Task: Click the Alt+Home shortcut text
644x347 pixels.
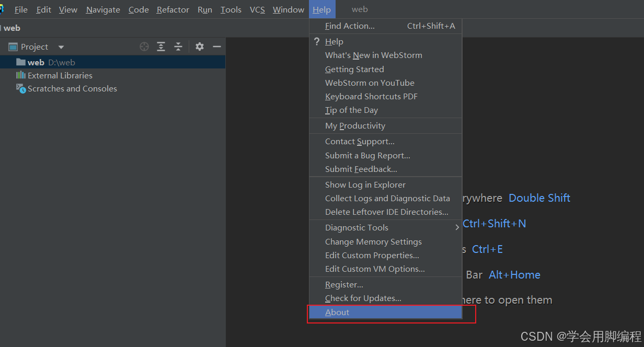Action: point(514,274)
